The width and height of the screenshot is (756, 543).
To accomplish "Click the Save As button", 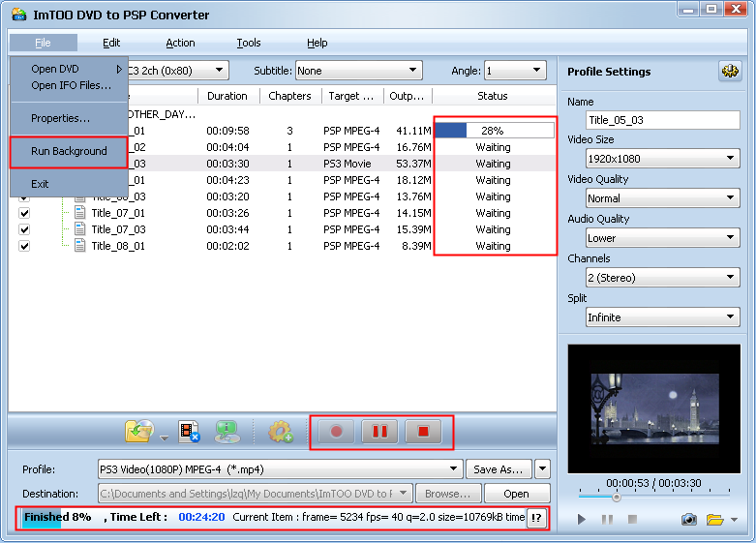I will [x=499, y=468].
